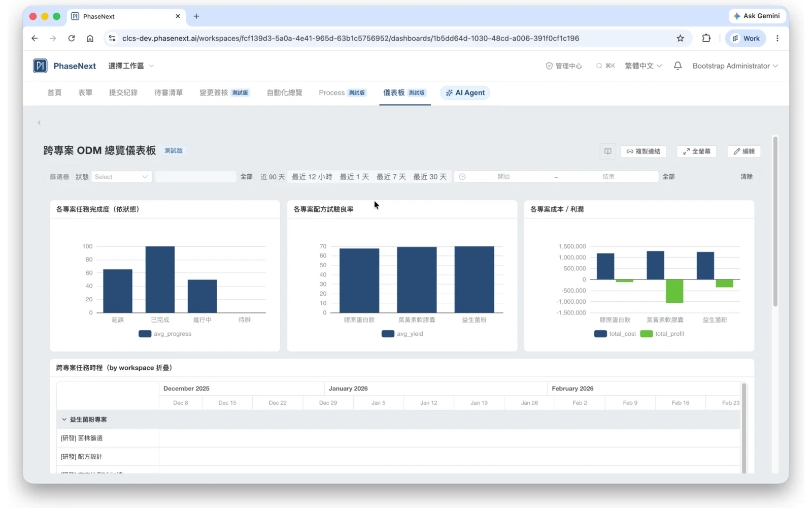Click the Ask Gemini button

[x=757, y=16]
